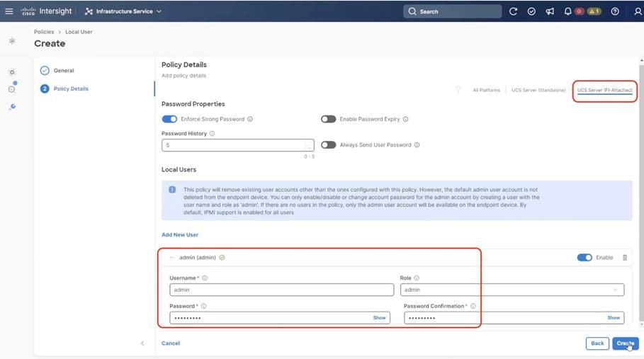
Task: Toggle Always Send User Password switch
Action: click(328, 145)
